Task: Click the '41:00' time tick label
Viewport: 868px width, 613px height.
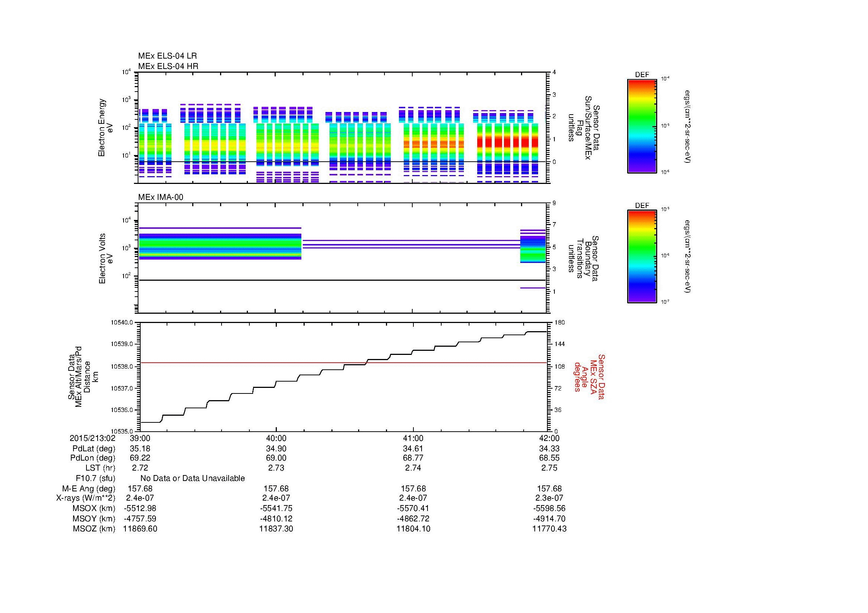Action: 413,438
